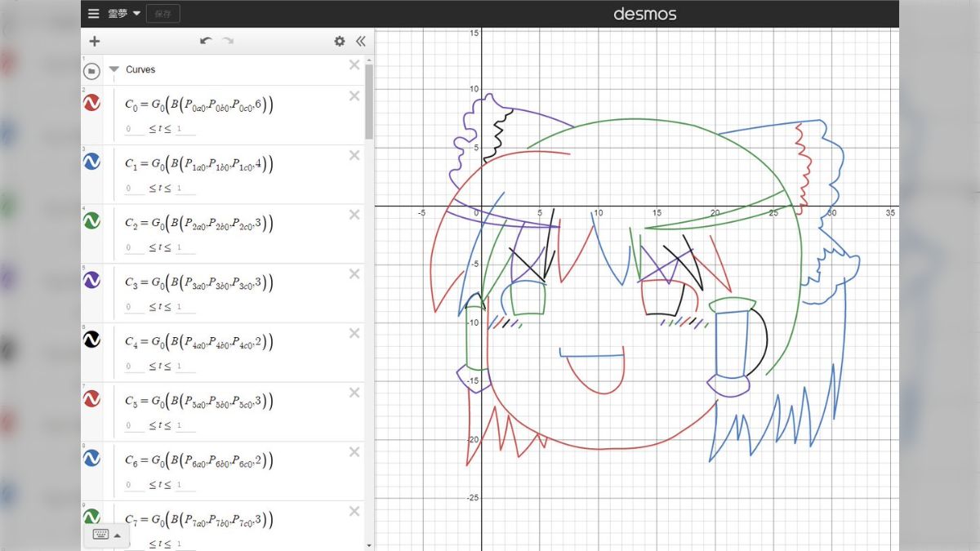Toggle visibility of curve C0 via its red icon

(x=91, y=104)
